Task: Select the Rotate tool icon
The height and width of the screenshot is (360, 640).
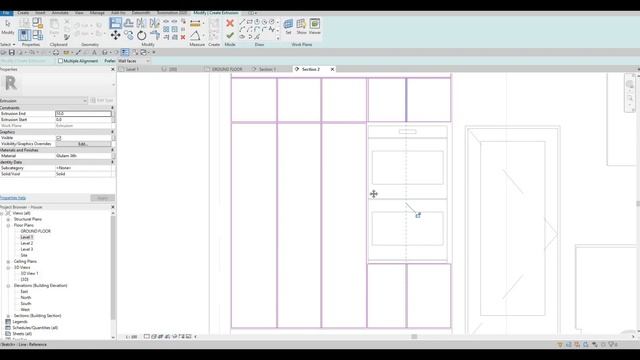Action: [142, 36]
